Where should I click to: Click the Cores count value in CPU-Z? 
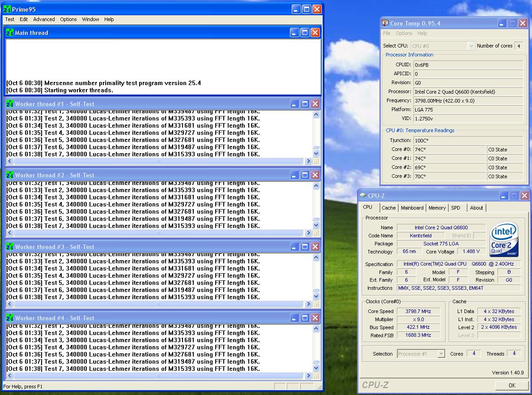click(474, 353)
